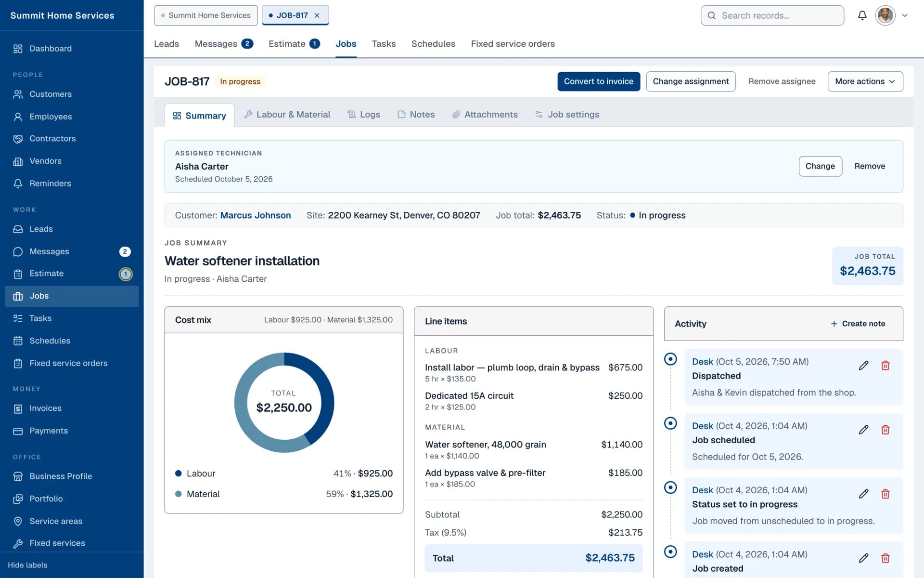This screenshot has height=578, width=924.
Task: Open the Labour & Material tab
Action: (x=287, y=115)
